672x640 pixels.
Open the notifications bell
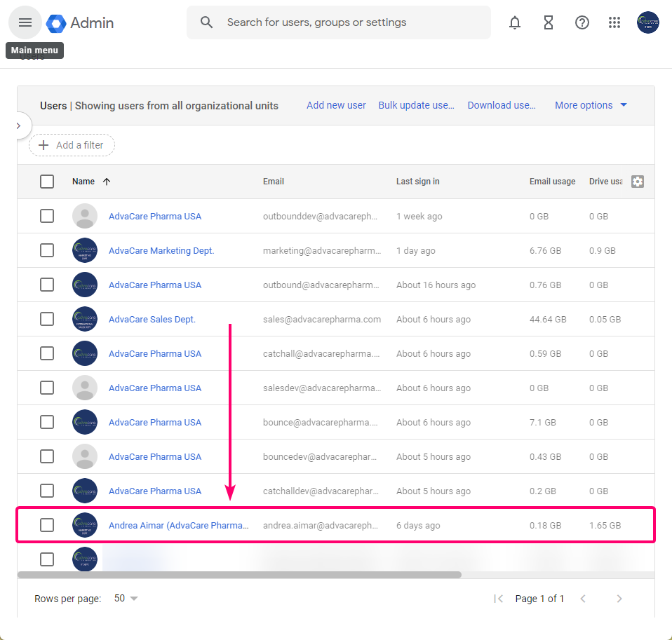515,22
